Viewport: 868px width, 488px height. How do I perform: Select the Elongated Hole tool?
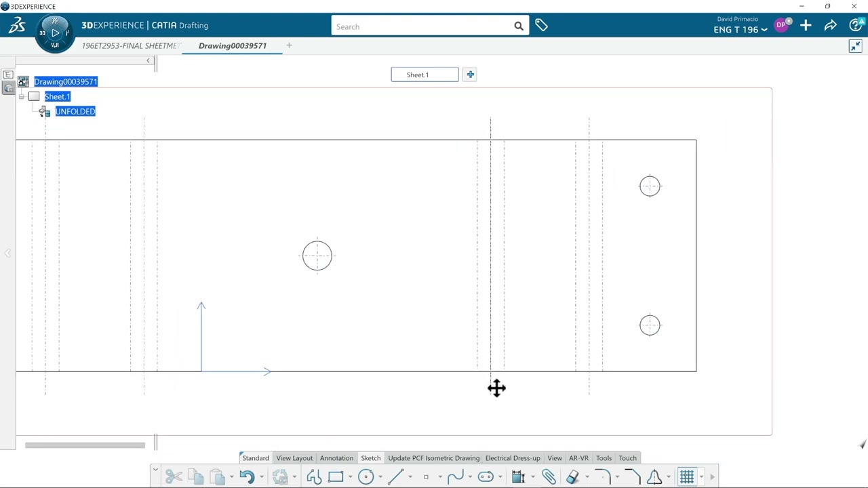tap(486, 477)
